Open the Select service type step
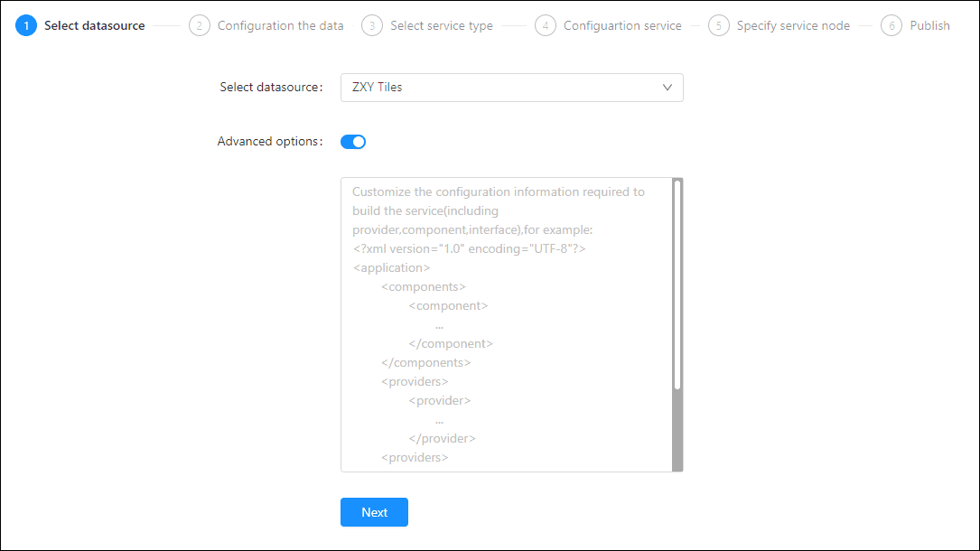The image size is (980, 551). [x=441, y=25]
